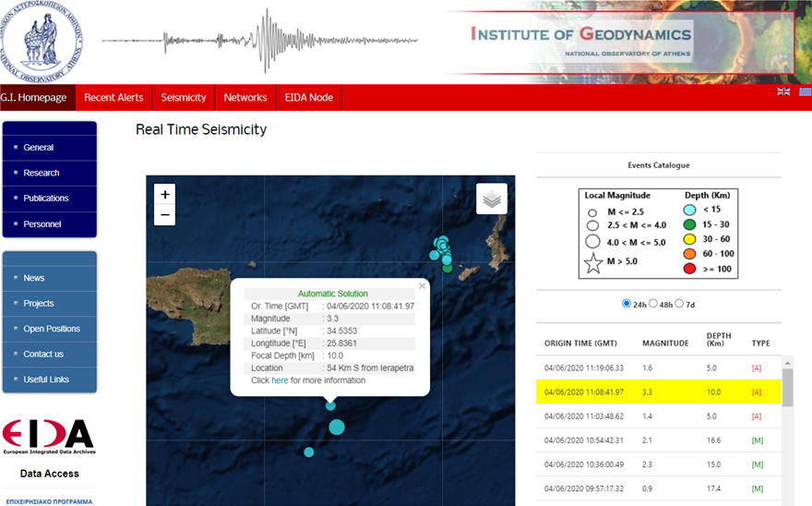
Task: Open the map layers control icon
Action: 491,199
